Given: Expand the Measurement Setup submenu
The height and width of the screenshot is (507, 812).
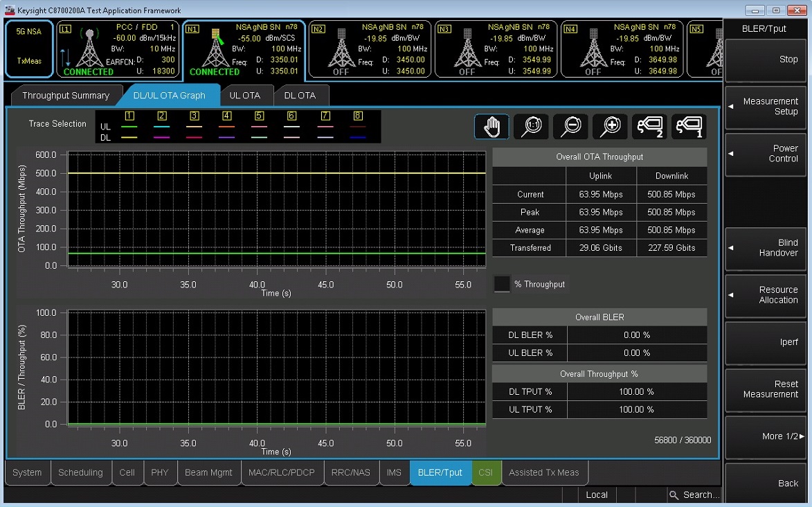Looking at the screenshot, I should (x=765, y=106).
